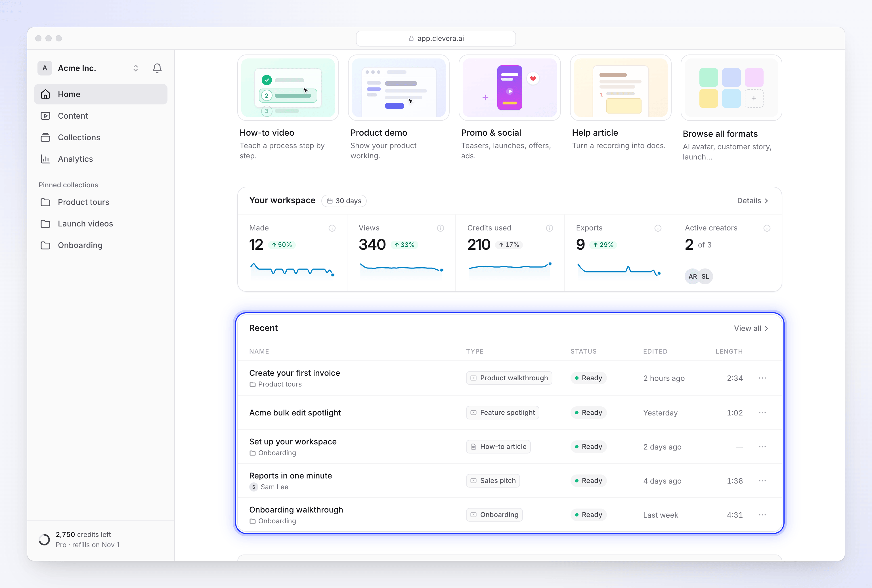Open Acme bulk edit spotlight item
872x588 pixels.
coord(295,413)
